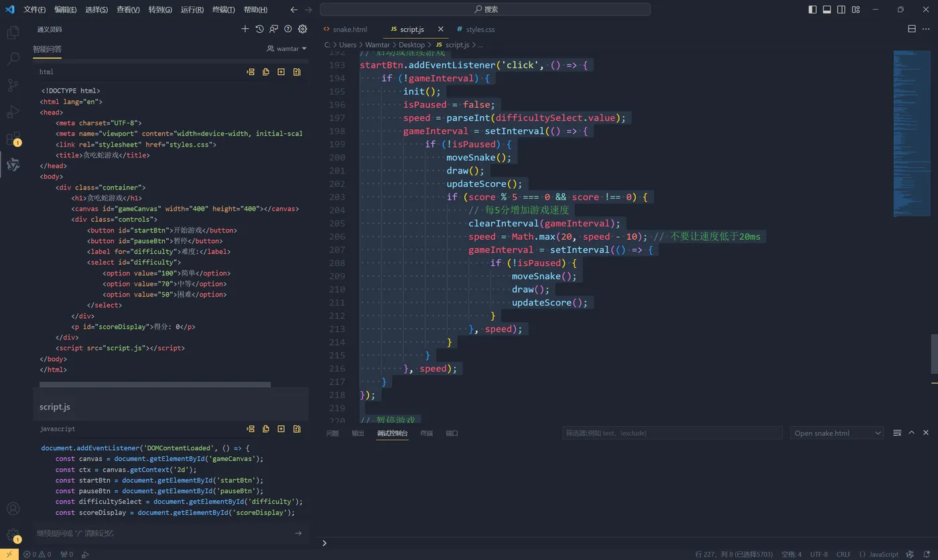Screen dimensions: 938x560
Task: Open the 帮助(H) menu
Action: point(255,9)
